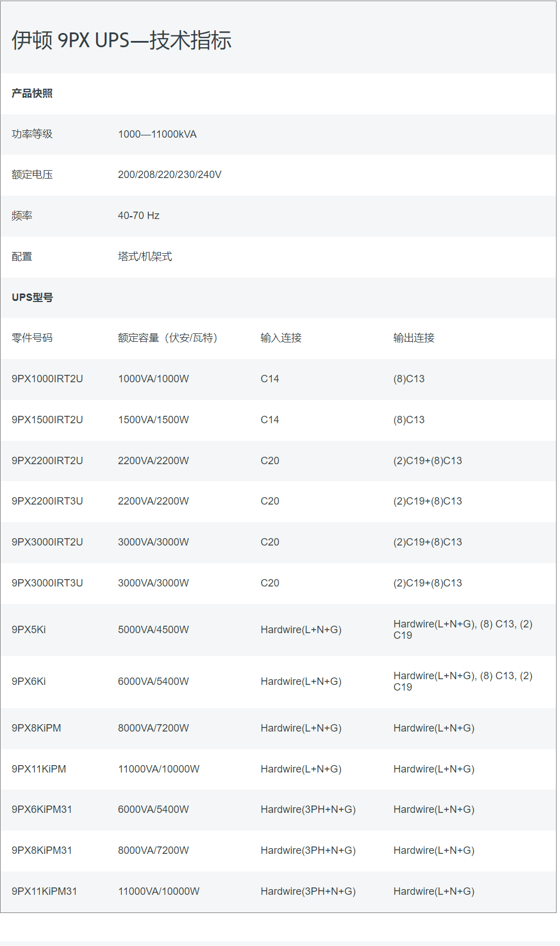Select part number 9PX1500IRT2U
560x946 pixels.
tap(47, 420)
